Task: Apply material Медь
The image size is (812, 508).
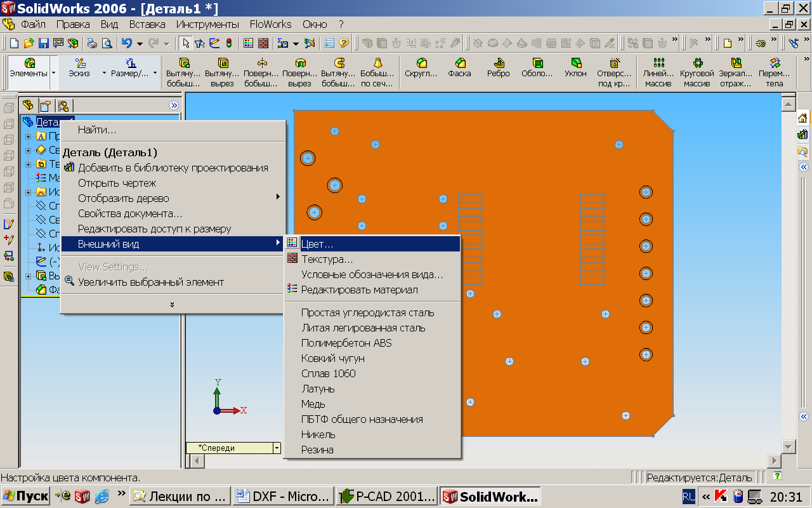Action: coord(372,404)
